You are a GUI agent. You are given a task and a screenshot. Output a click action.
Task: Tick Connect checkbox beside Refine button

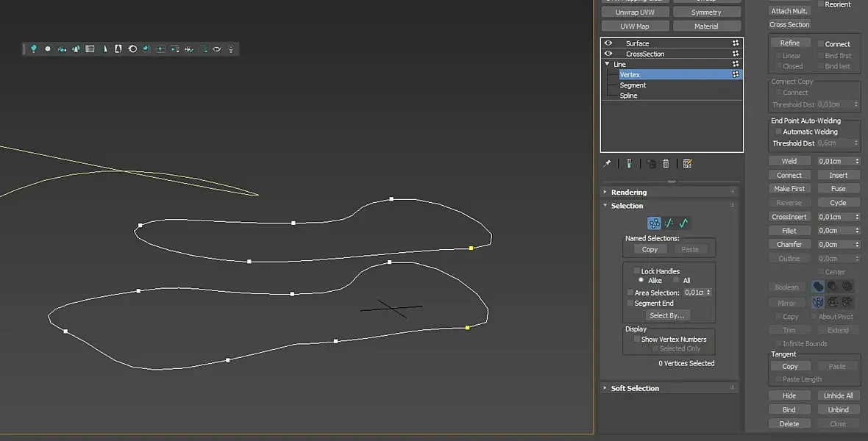coord(820,43)
